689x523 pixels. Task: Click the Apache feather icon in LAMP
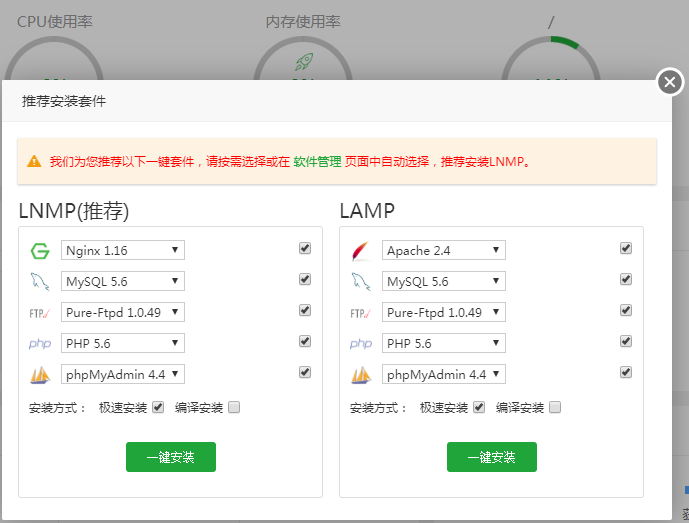pos(361,251)
